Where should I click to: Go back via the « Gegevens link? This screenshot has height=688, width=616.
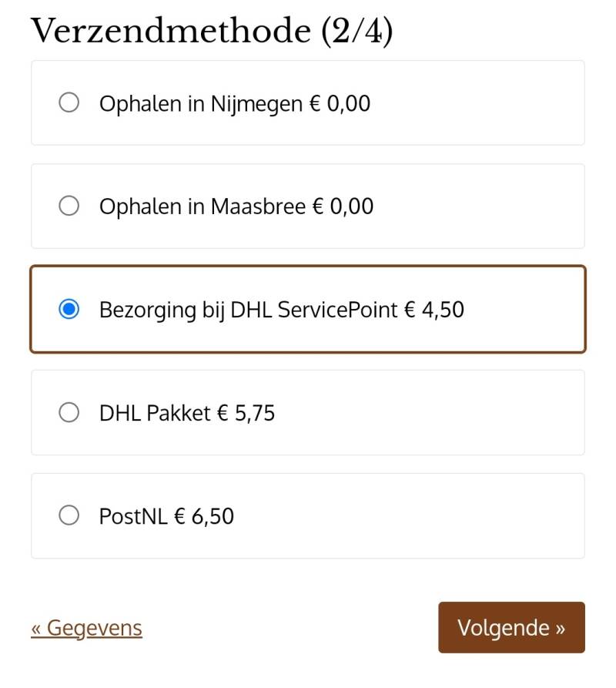[86, 628]
